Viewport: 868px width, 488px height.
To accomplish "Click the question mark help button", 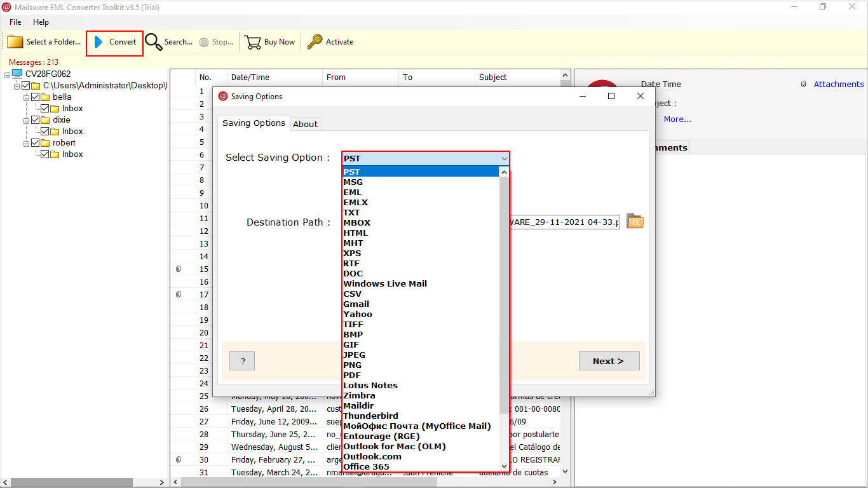I will 242,361.
